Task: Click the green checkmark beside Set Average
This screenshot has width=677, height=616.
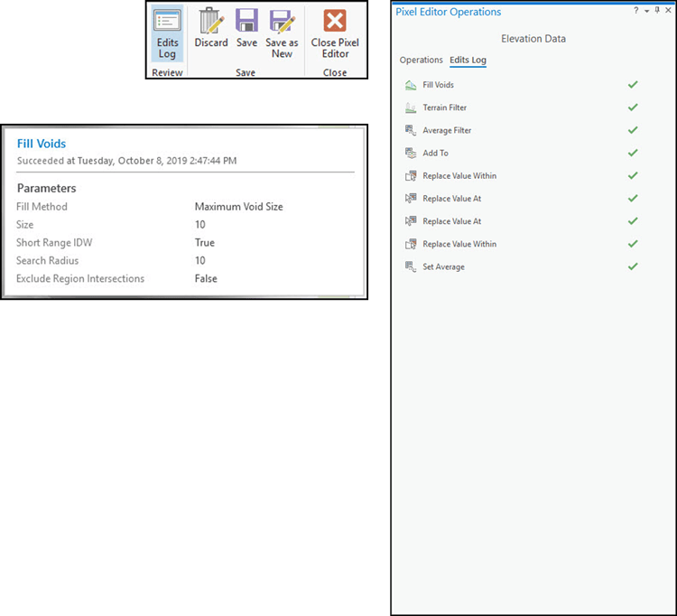Action: point(633,266)
